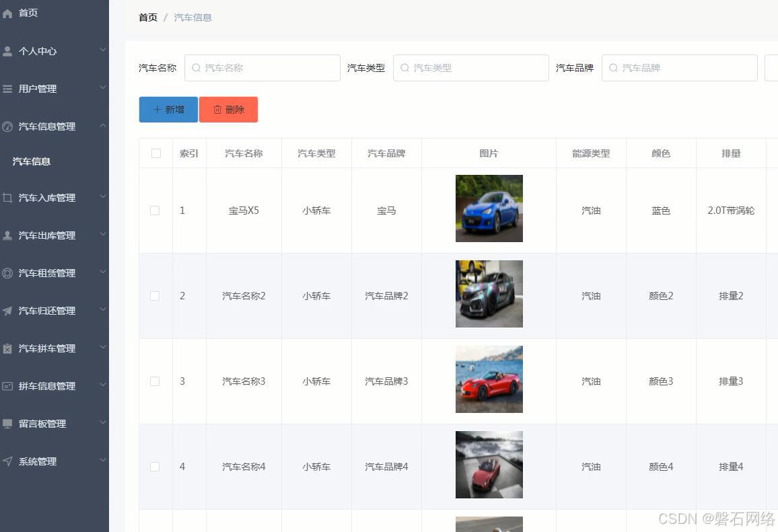Click the search icon in 汽车名称 field

[x=196, y=68]
